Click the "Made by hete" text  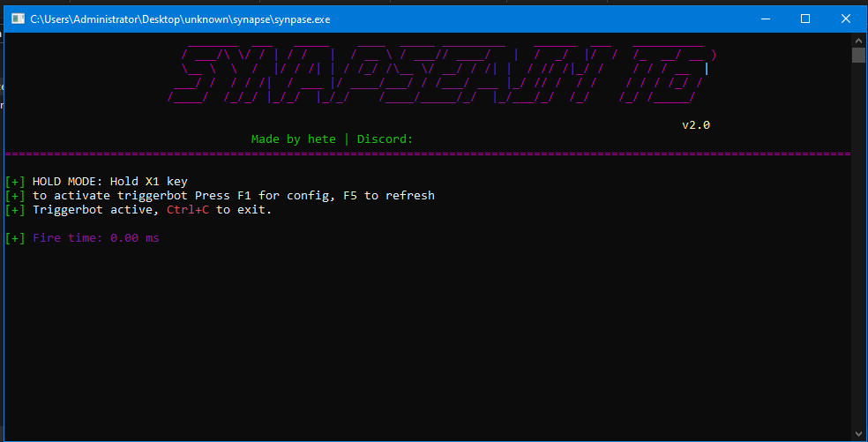[x=293, y=139]
